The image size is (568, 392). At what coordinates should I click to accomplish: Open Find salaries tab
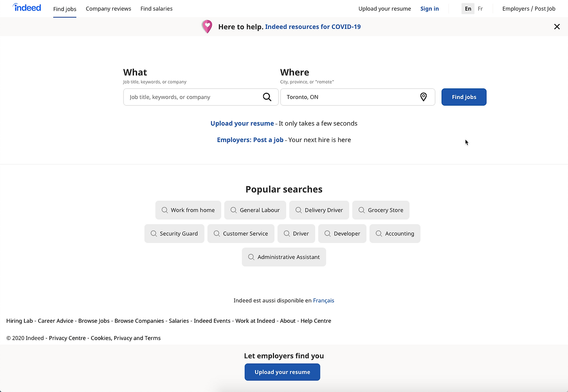[156, 9]
